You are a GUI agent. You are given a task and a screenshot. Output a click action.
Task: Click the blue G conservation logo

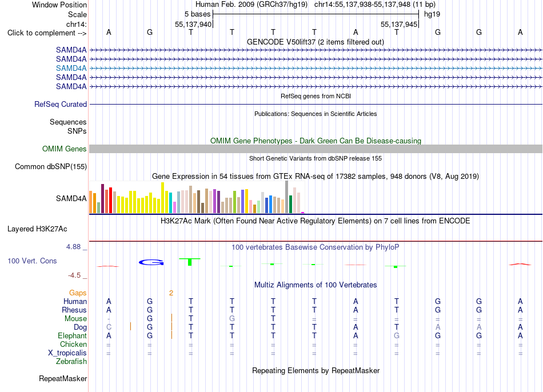click(x=151, y=262)
